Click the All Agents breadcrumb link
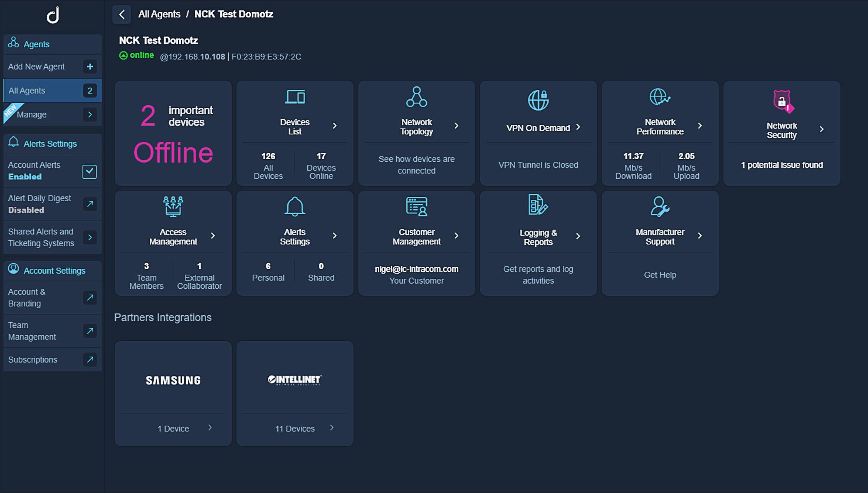Screen dimensions: 868x493 pos(159,14)
